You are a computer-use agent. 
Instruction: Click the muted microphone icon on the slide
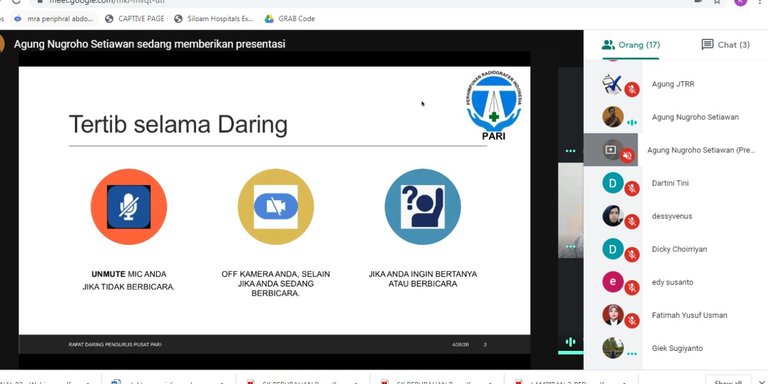coord(129,207)
